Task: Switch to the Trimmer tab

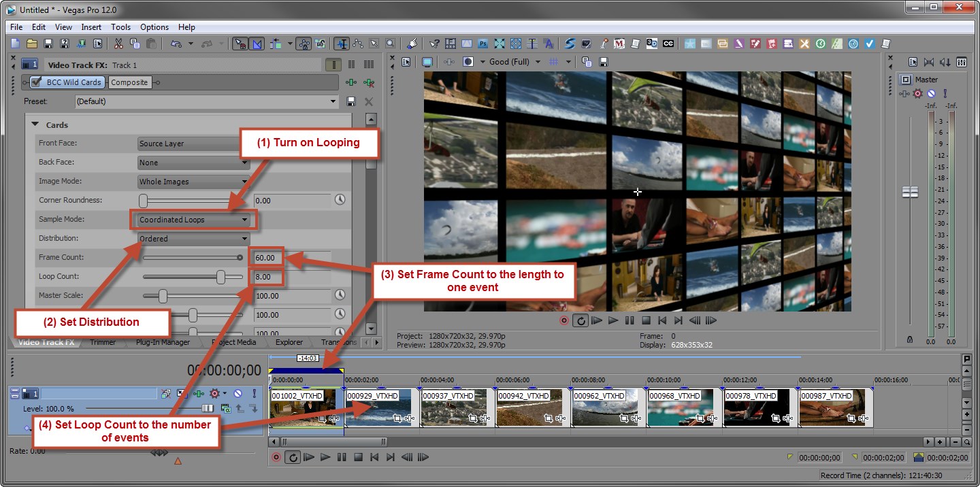Action: pos(103,342)
